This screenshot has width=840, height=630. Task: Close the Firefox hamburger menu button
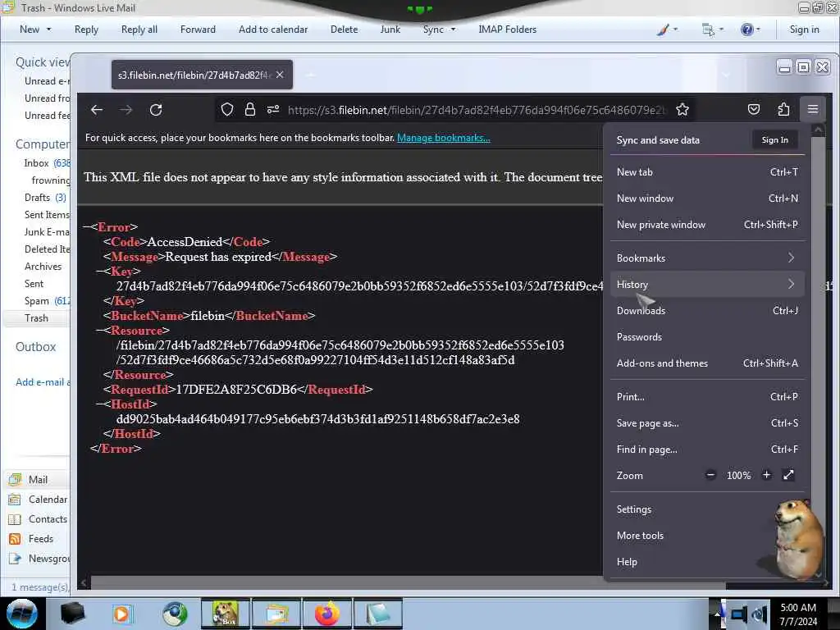tap(813, 110)
